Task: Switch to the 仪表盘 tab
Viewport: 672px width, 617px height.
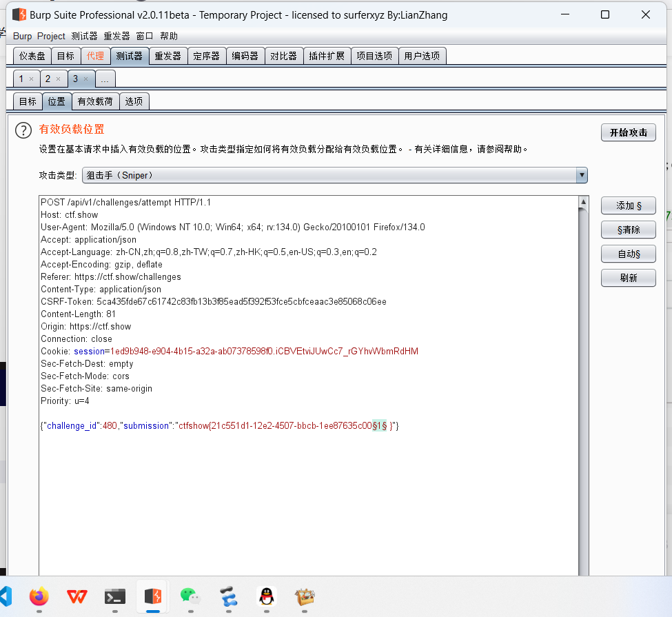Action: click(32, 56)
